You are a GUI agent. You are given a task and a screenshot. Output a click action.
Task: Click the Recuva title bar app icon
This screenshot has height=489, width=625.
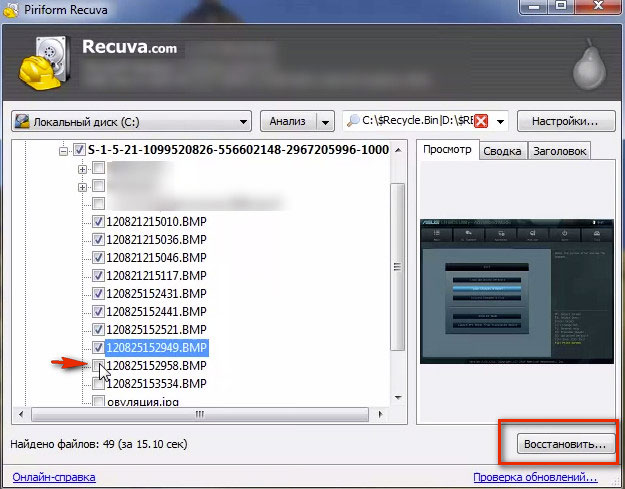click(x=12, y=9)
